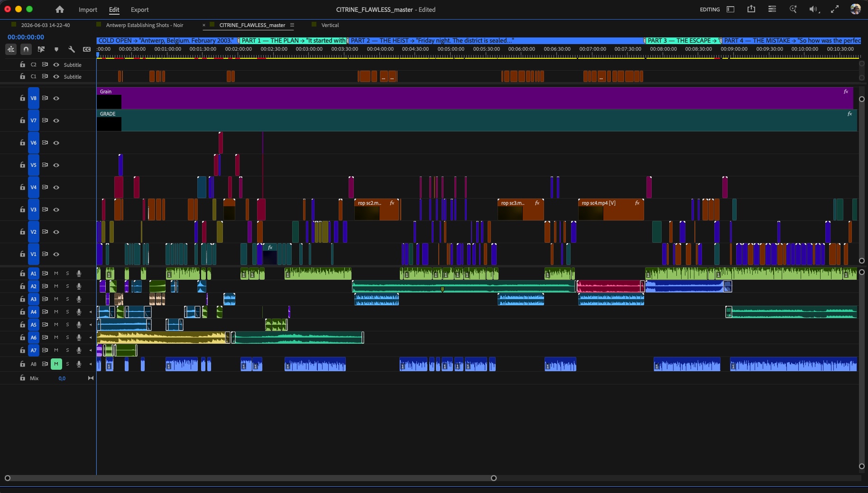Toggle sync lock on track V3
This screenshot has width=868, height=493.
coord(45,210)
